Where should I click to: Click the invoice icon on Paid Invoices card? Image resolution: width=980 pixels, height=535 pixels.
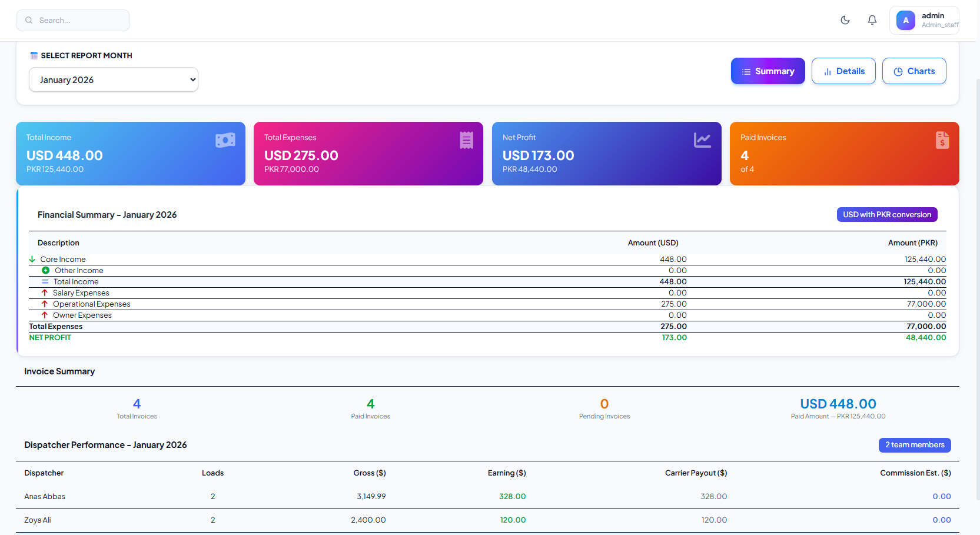click(942, 140)
